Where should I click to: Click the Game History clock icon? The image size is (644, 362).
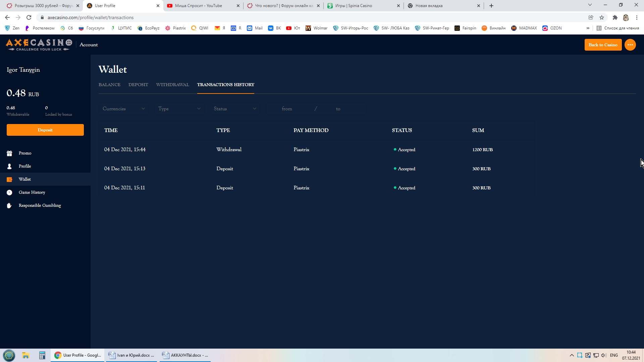[x=9, y=192]
